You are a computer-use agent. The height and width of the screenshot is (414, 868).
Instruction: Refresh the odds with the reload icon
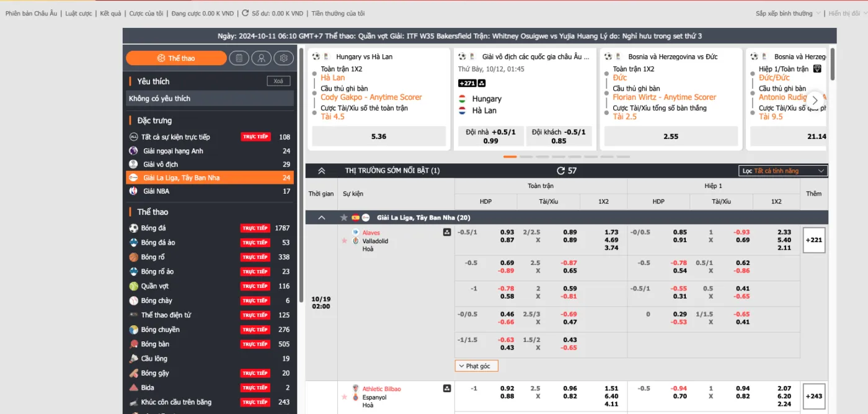coord(560,171)
